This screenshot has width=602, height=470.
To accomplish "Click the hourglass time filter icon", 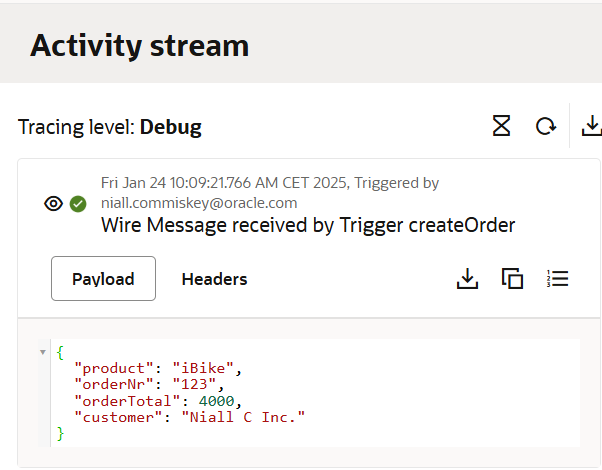I will (501, 126).
